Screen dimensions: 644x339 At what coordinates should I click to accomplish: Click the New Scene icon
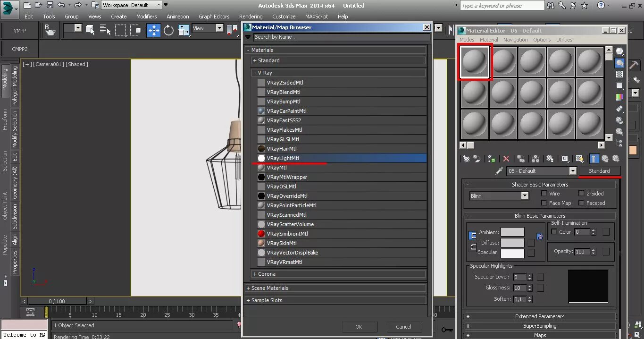[x=27, y=5]
